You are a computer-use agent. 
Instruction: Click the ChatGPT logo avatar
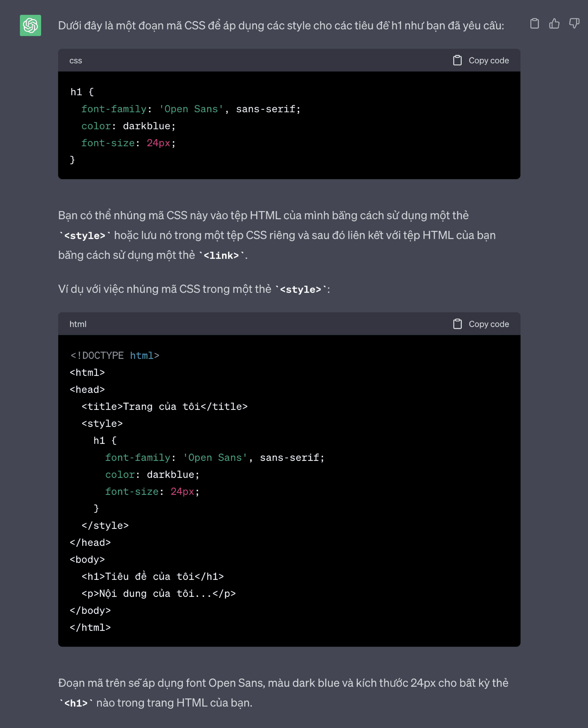click(30, 25)
